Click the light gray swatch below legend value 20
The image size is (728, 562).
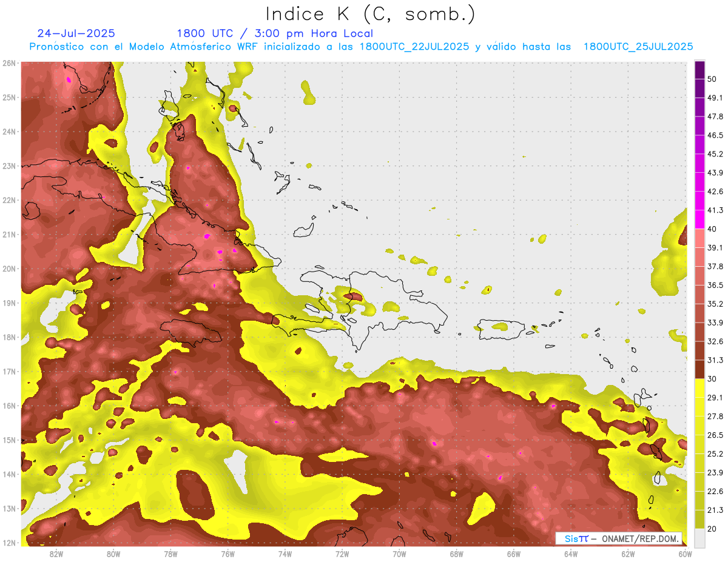click(x=699, y=538)
